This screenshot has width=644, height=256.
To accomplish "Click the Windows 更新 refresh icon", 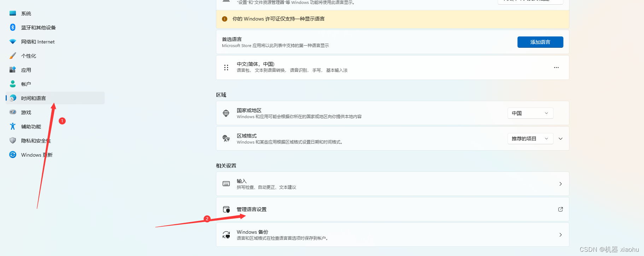I will 13,155.
